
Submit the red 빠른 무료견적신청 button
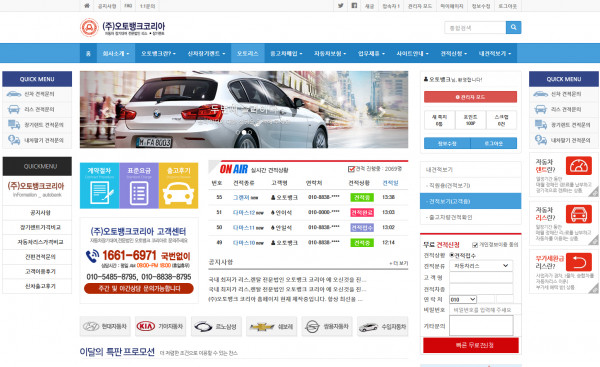471,345
